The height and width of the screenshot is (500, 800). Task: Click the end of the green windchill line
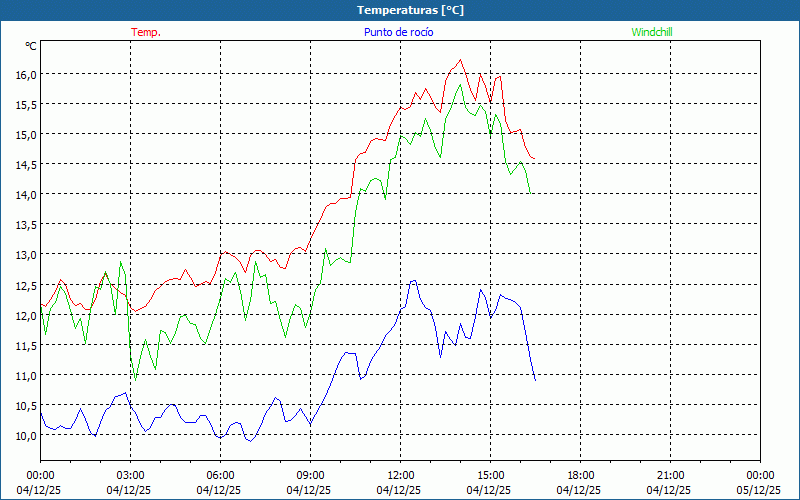tap(531, 193)
